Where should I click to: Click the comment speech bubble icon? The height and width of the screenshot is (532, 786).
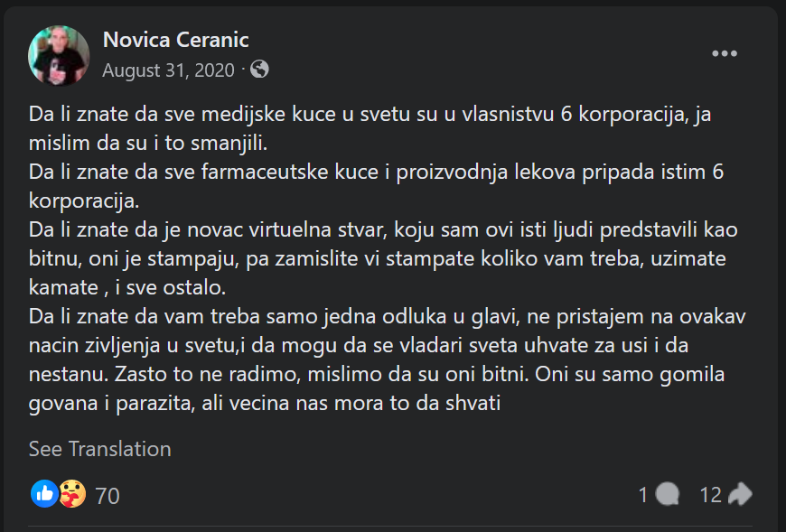click(x=667, y=494)
